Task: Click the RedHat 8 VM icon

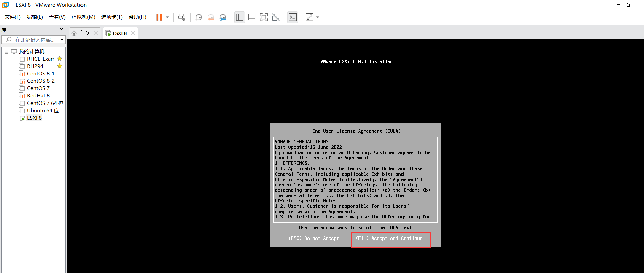Action: [22, 95]
